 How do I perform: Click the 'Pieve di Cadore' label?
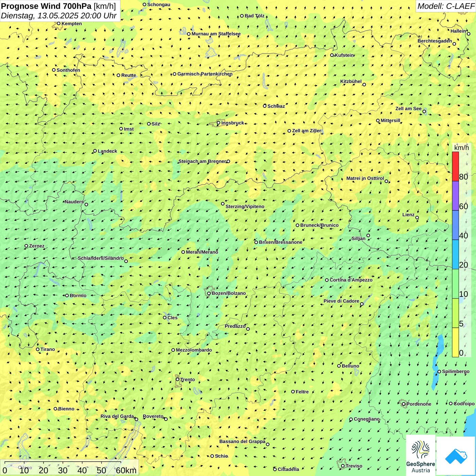click(x=341, y=301)
